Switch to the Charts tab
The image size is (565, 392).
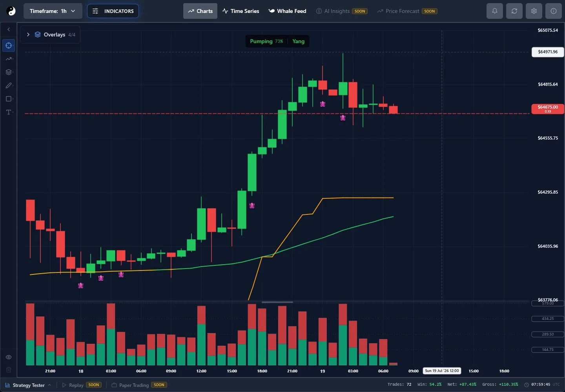point(200,11)
